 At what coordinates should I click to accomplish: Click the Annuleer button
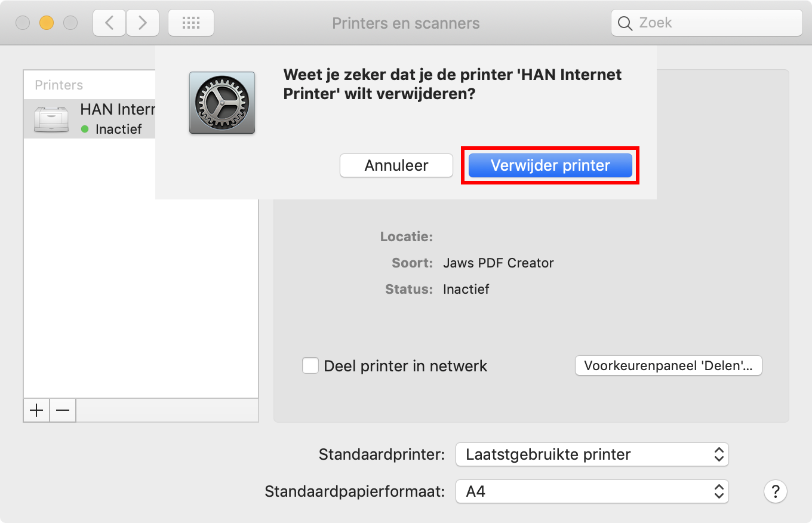(396, 165)
